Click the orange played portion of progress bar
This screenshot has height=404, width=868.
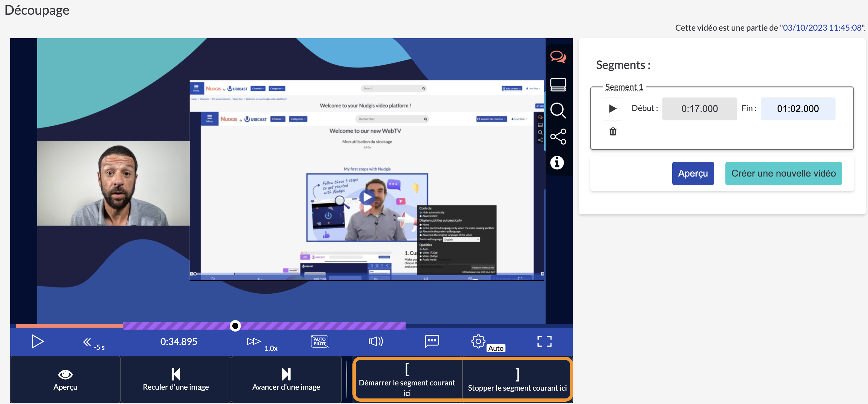tap(69, 325)
